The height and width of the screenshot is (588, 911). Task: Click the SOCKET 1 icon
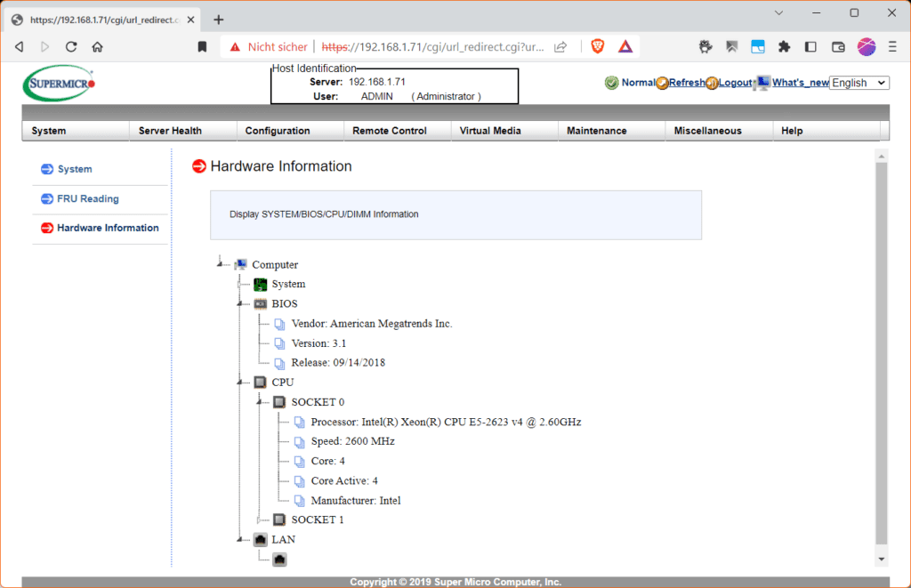click(279, 520)
